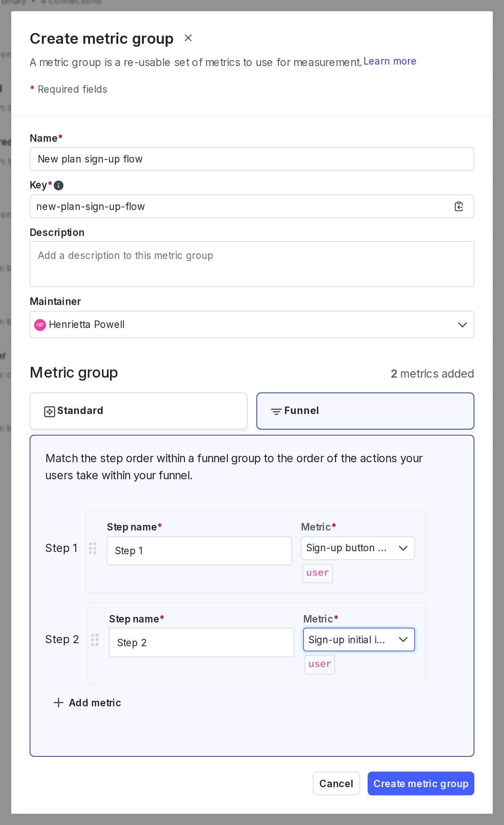
Task: Click the HP avatar icon
Action: (40, 325)
